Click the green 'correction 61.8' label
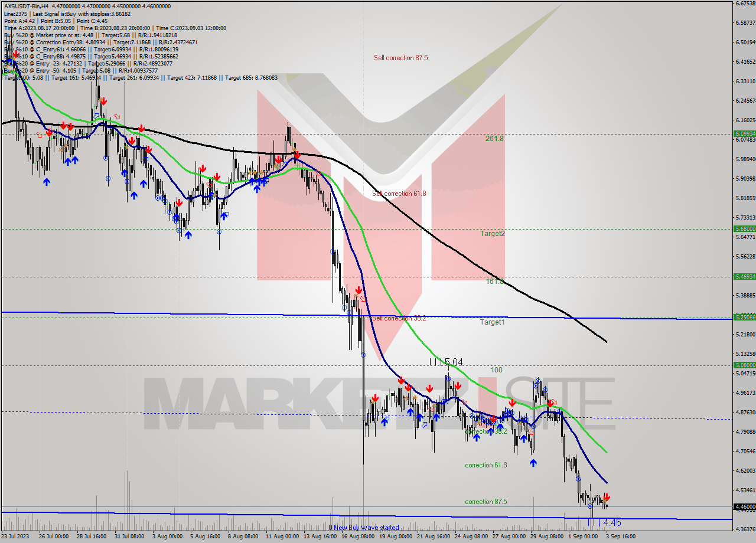Viewport: 756px width, 543px height. (x=485, y=465)
